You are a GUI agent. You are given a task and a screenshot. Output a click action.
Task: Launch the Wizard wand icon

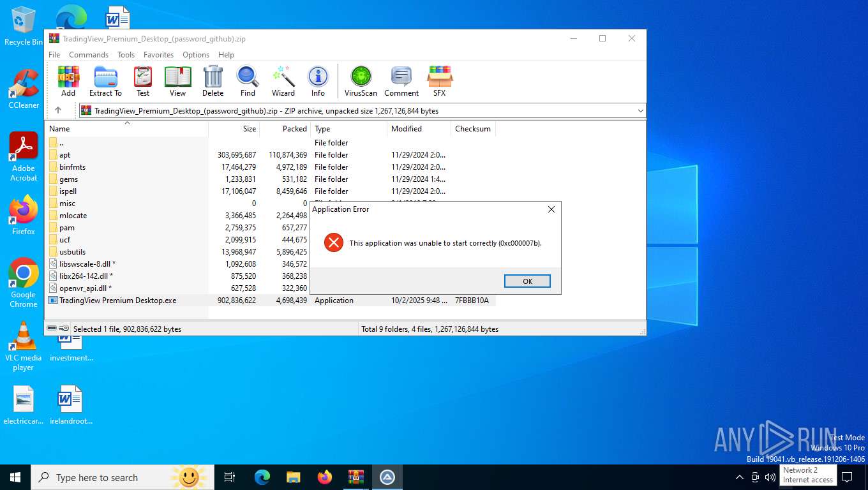click(x=283, y=81)
